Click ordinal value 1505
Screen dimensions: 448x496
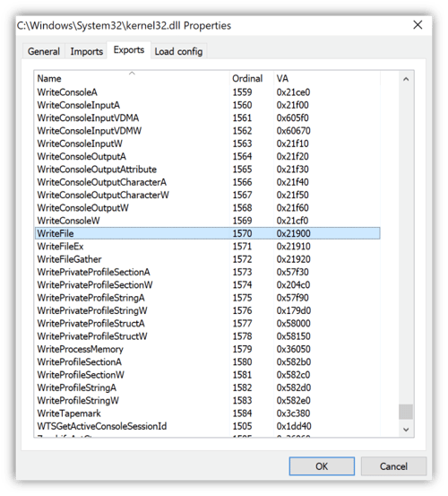[x=242, y=426]
